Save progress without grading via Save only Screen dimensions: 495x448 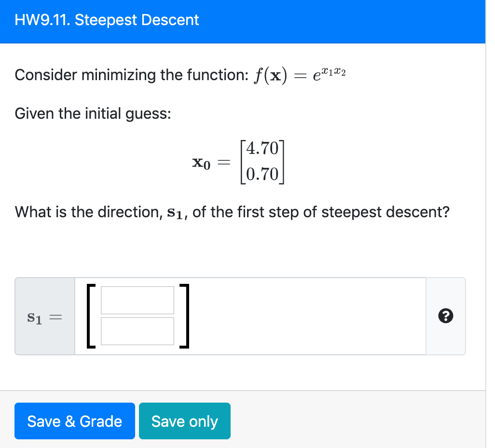184,420
